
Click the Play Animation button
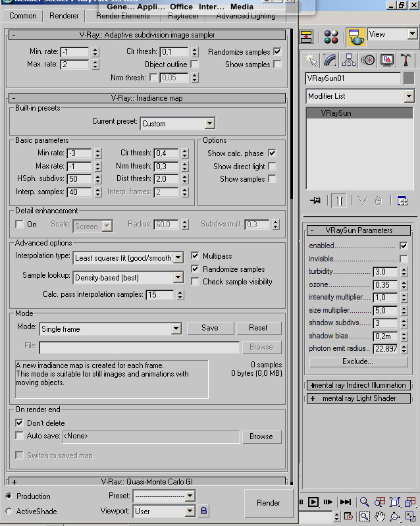[x=313, y=502]
